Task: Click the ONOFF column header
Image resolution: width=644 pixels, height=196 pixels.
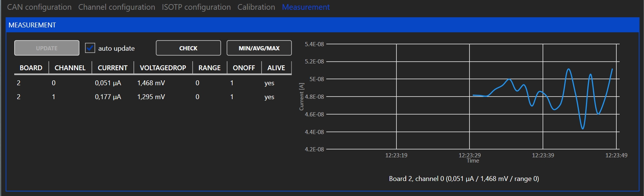Action: (244, 68)
